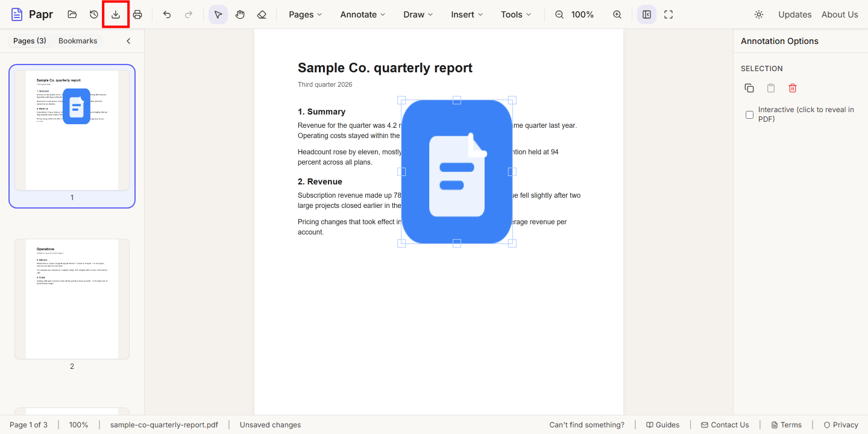Select the Pages (3) tab
The height and width of the screenshot is (434, 868).
[30, 41]
